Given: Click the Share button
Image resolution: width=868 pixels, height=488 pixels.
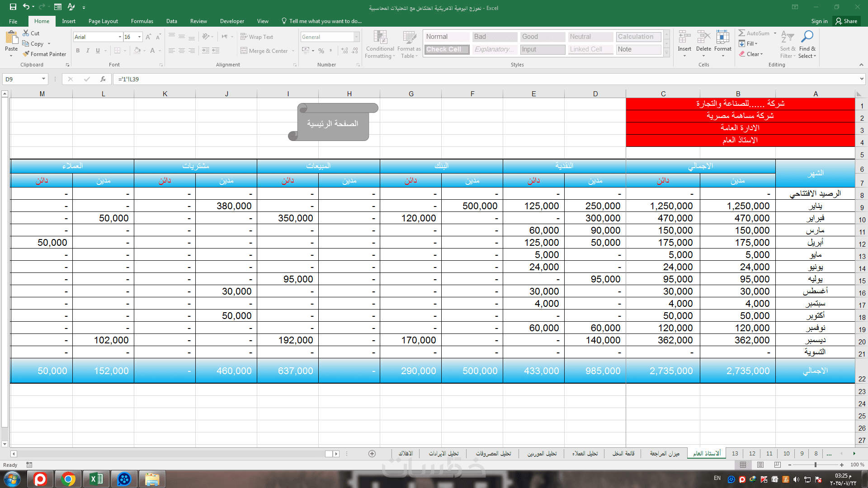Looking at the screenshot, I should [846, 21].
